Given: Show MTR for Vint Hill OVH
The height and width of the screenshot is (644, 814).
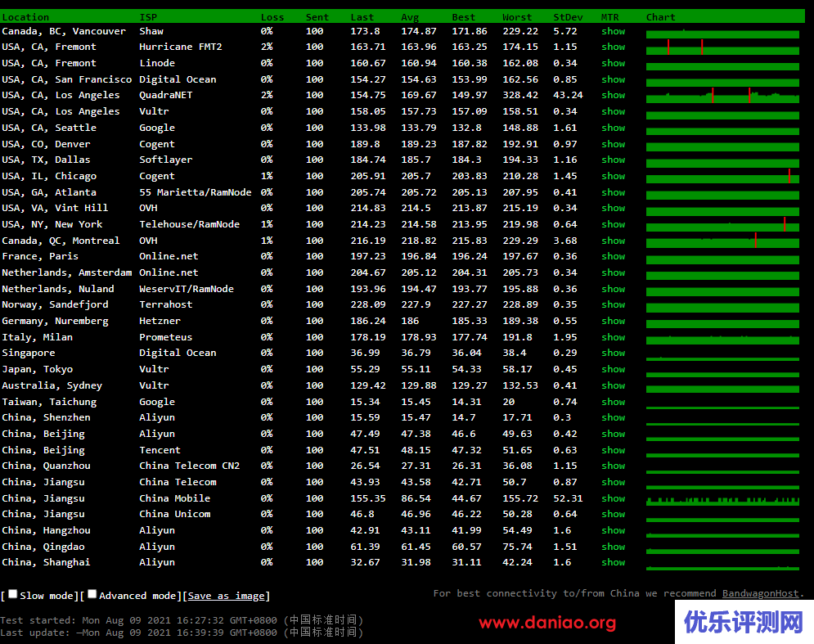Looking at the screenshot, I should (x=613, y=208).
